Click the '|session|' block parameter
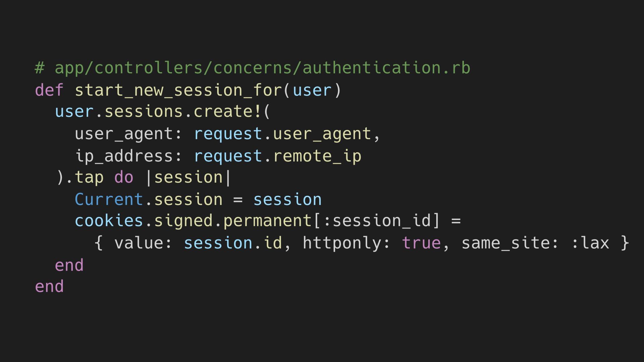This screenshot has height=362, width=644. [x=189, y=177]
